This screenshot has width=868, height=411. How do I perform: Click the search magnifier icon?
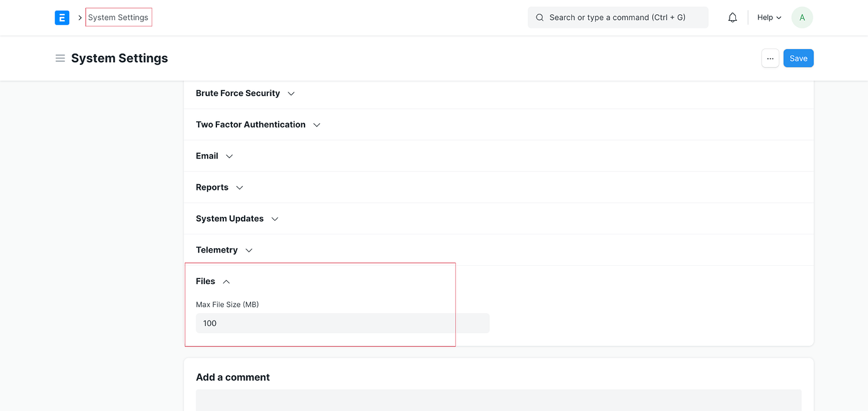point(540,17)
